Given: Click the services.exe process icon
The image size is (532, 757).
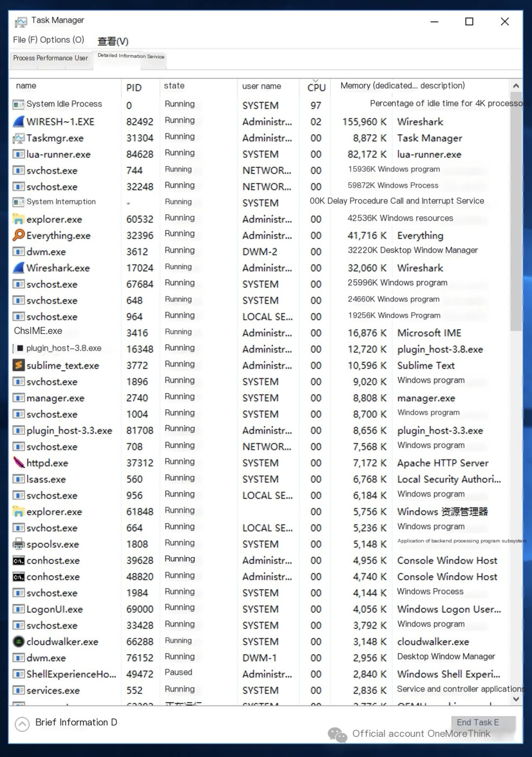Looking at the screenshot, I should (x=18, y=690).
